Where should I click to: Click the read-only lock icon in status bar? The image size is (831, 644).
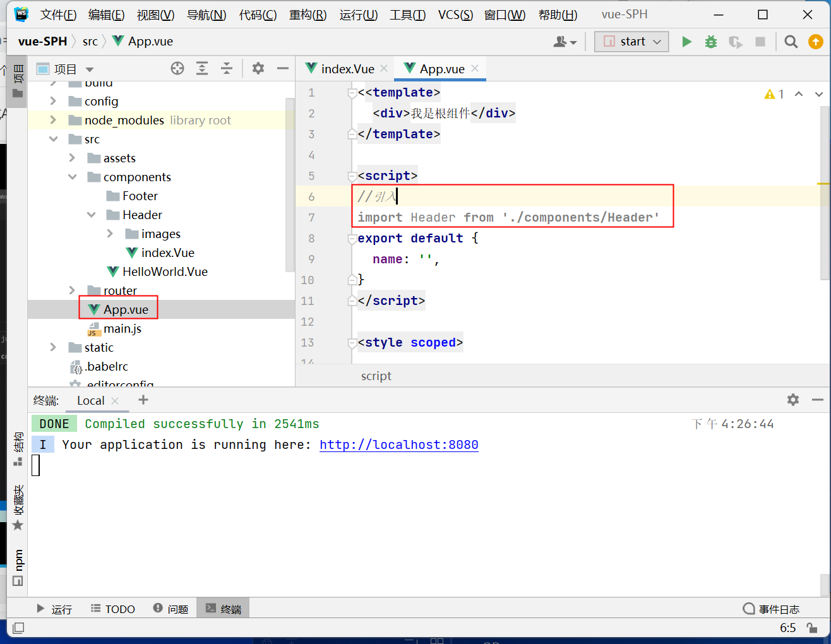tap(812, 628)
